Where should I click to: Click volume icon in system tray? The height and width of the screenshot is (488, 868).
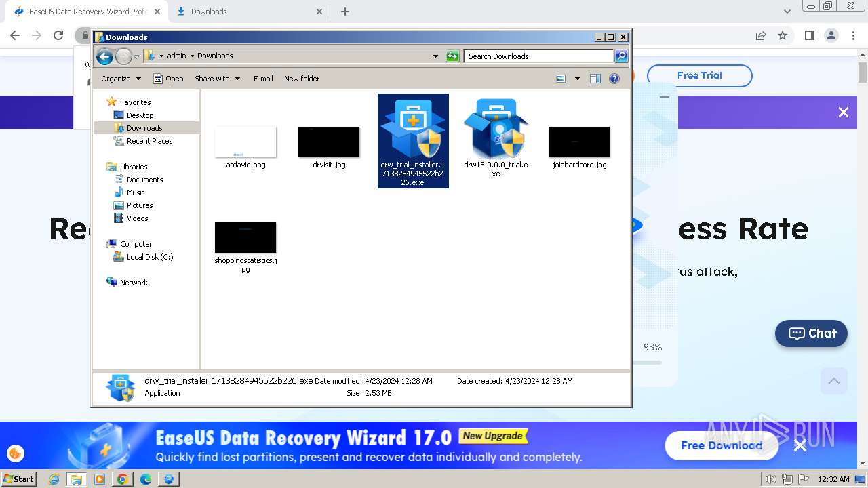tap(770, 479)
